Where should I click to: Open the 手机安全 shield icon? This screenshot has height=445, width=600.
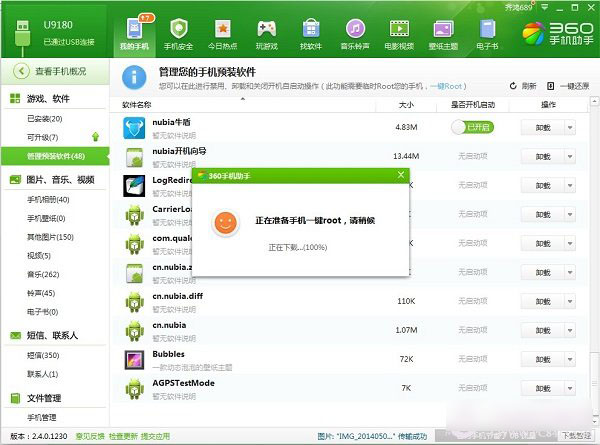click(178, 28)
